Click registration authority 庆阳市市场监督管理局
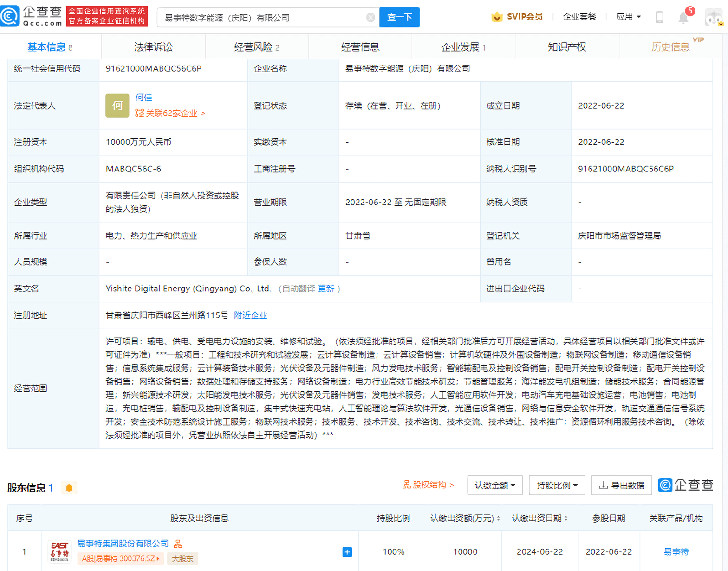This screenshot has height=571, width=728. 619,236
